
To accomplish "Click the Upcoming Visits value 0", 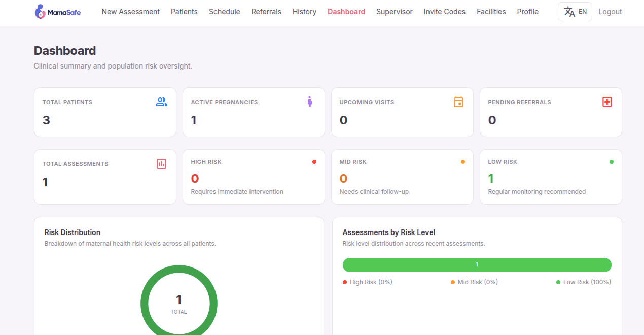I will coord(343,120).
